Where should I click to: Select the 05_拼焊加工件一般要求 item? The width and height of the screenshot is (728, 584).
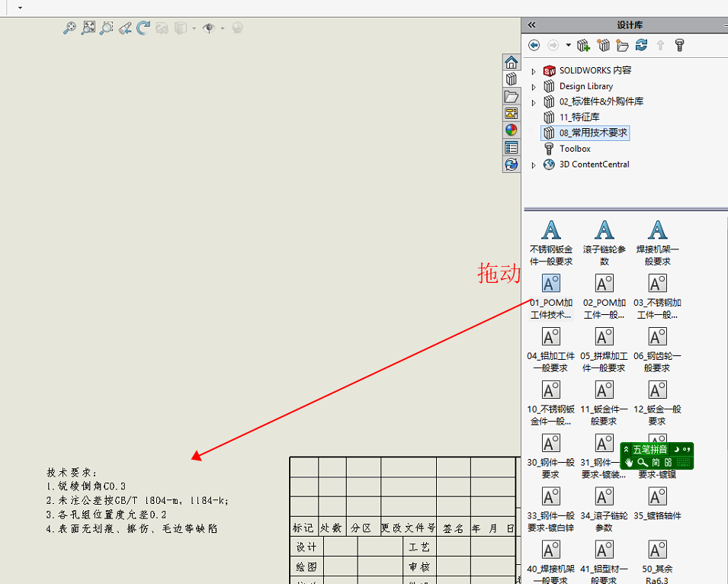point(604,350)
